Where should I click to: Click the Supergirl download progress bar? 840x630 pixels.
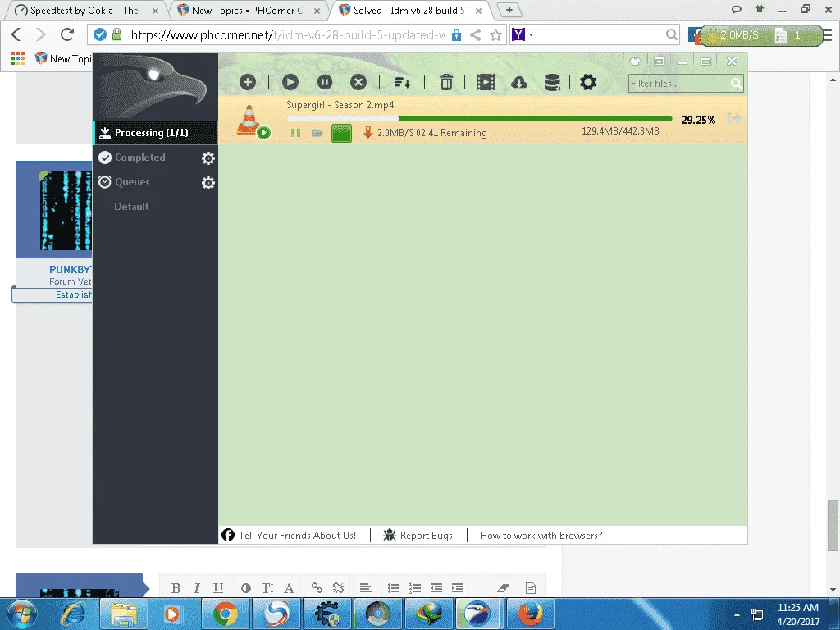(x=479, y=118)
